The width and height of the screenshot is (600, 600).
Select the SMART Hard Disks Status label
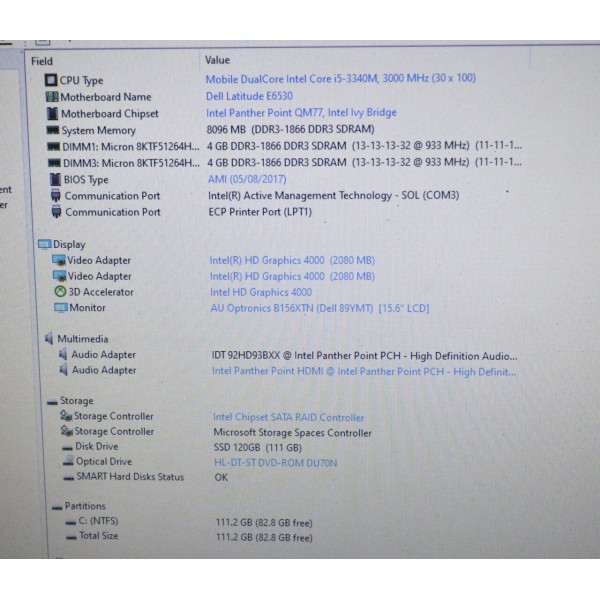130,476
